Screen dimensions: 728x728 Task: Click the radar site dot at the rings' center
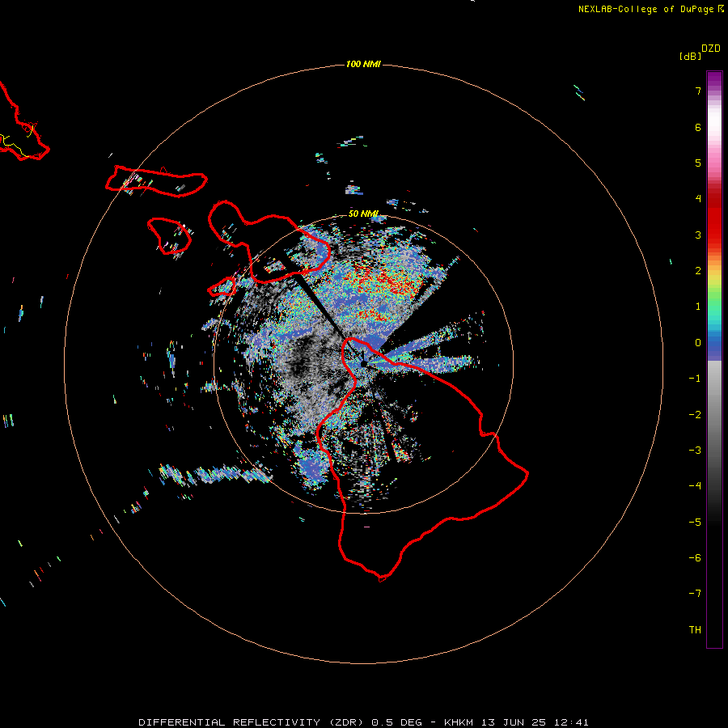(364, 364)
